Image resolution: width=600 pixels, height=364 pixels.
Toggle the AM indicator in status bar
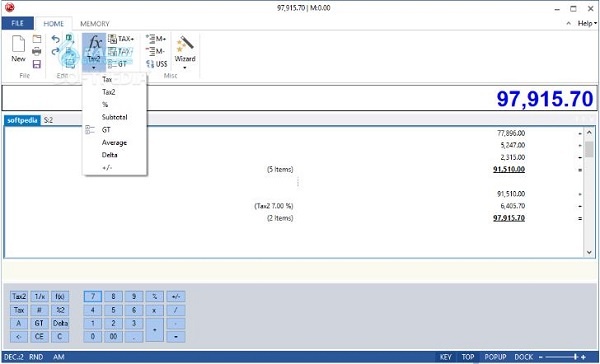[x=59, y=357]
